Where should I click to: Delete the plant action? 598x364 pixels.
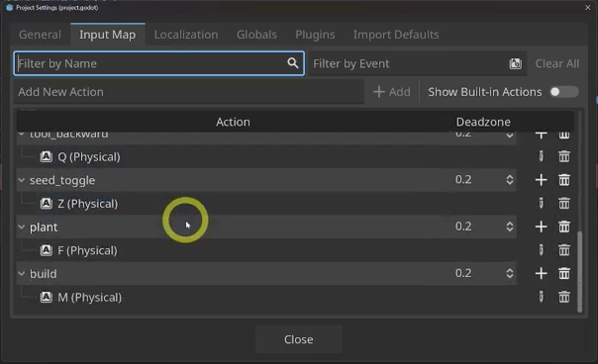[x=564, y=227]
